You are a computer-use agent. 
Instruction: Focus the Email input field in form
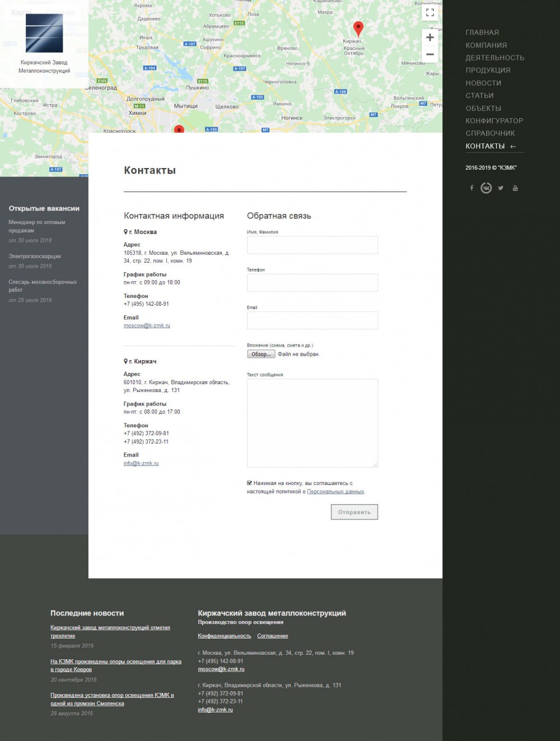pyautogui.click(x=312, y=320)
